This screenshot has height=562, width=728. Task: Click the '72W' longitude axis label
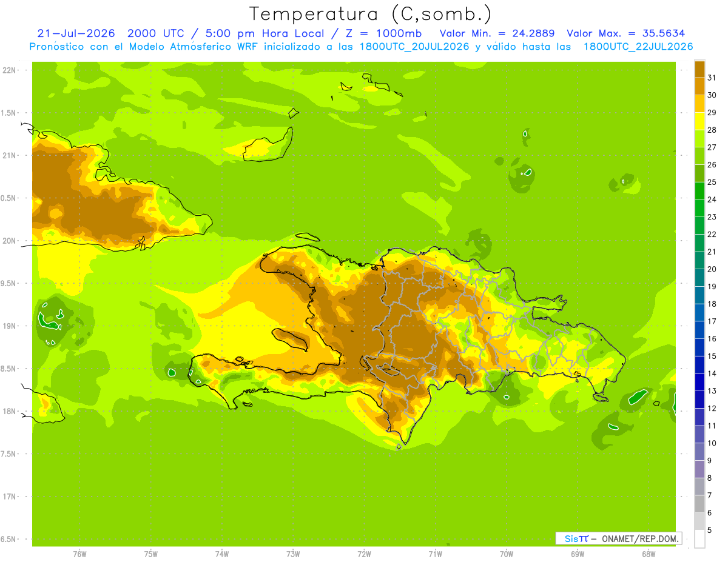[364, 554]
